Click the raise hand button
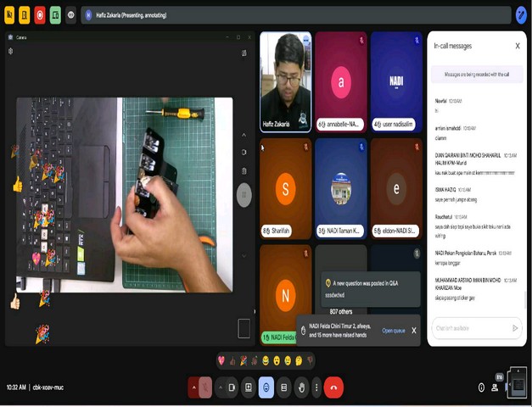The height and width of the screenshot is (407, 532). (301, 387)
